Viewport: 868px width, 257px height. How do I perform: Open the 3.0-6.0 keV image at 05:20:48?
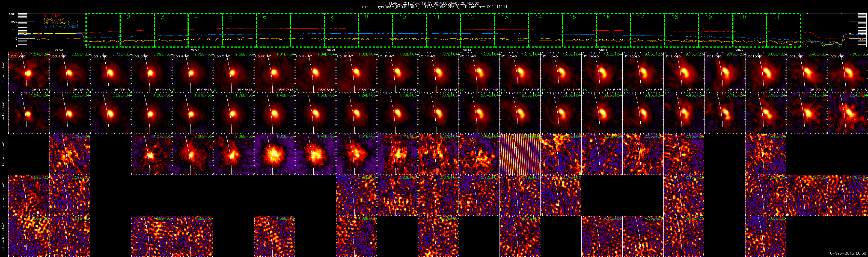[x=848, y=72]
